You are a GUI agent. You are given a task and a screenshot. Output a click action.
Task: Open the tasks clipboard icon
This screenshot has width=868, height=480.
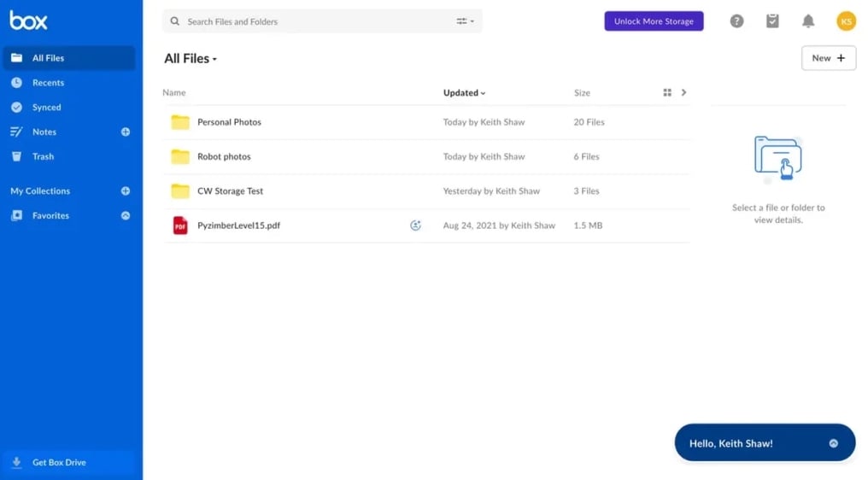coord(772,21)
